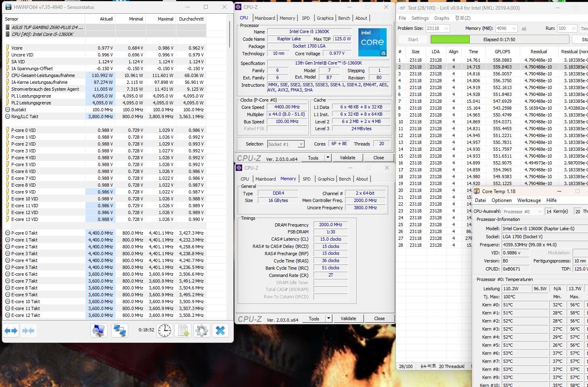Viewport: 588px width, 387px height.
Task: Switch to Bench tab in lower CPU-Z
Action: pos(345,179)
